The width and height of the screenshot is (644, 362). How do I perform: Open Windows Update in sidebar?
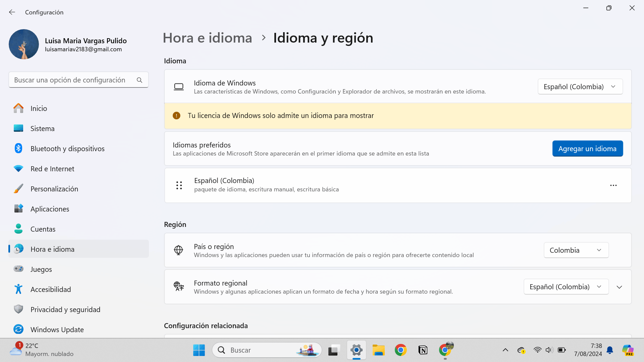pyautogui.click(x=57, y=329)
